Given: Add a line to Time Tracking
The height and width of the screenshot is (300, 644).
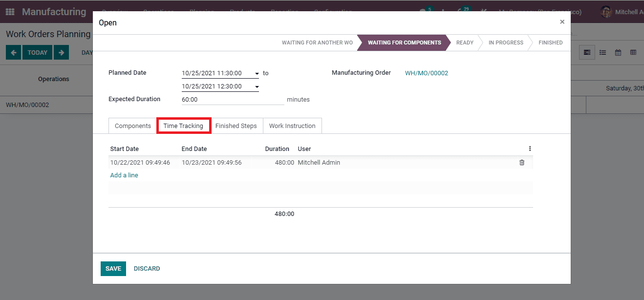Looking at the screenshot, I should tap(124, 175).
